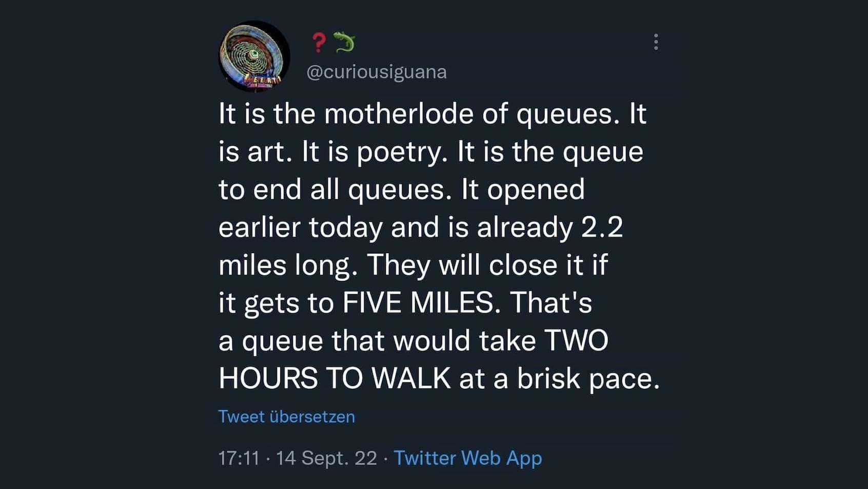Click the Ferris wheel profile avatar
Image resolution: width=868 pixels, height=489 pixels.
[254, 56]
